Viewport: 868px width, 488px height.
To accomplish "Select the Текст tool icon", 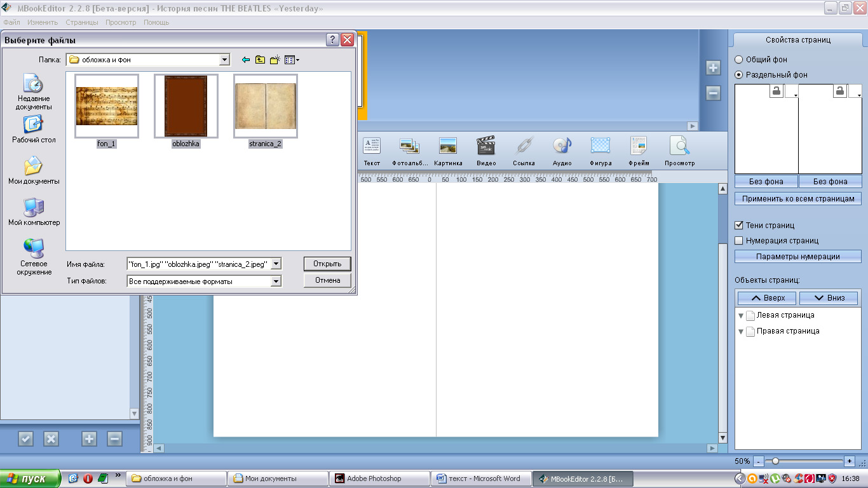I will point(372,147).
